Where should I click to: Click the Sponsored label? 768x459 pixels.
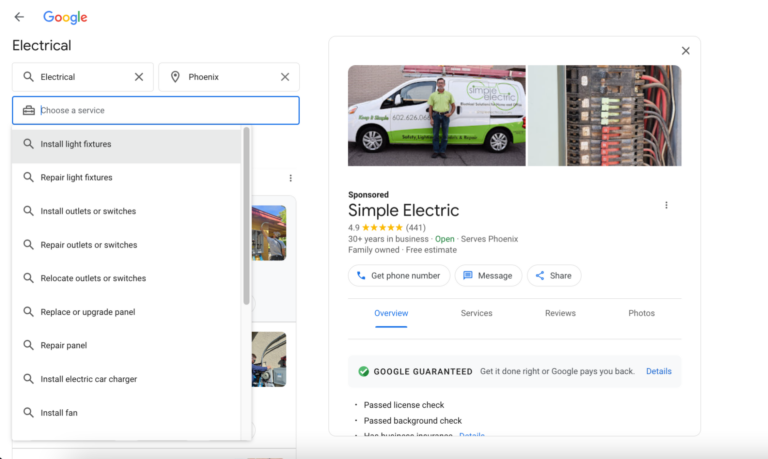368,194
